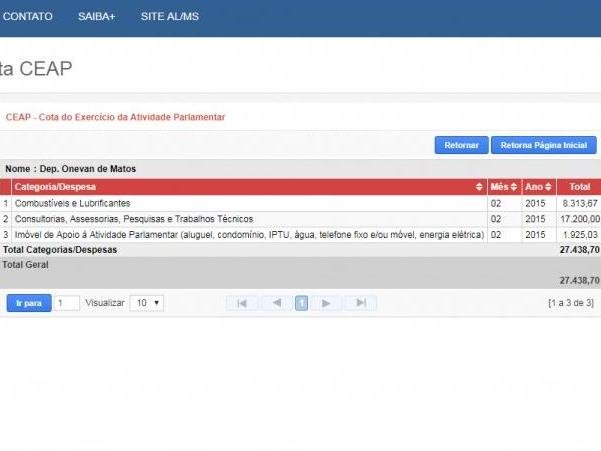Jump to the last page of results
The image size is (601, 451).
pyautogui.click(x=361, y=303)
